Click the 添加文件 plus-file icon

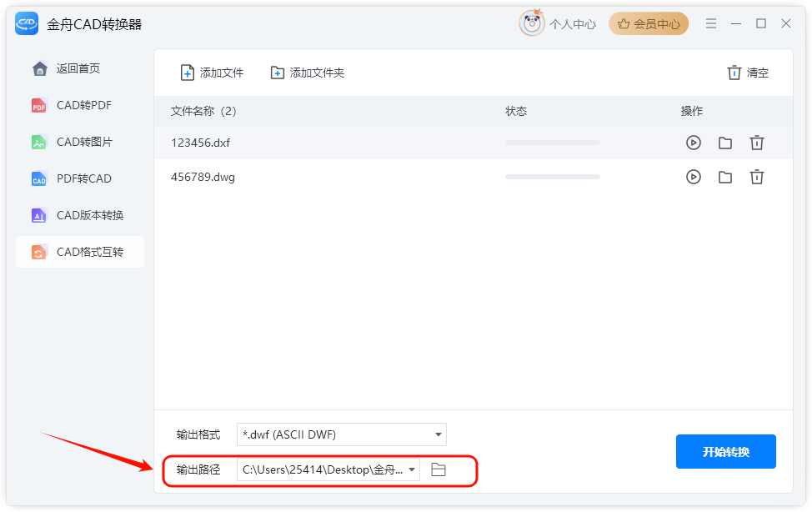click(x=187, y=73)
